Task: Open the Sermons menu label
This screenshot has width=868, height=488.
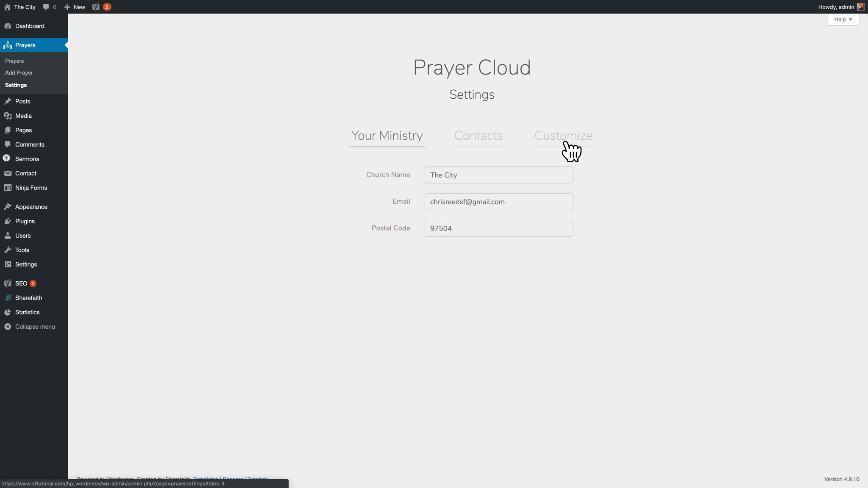Action: tap(27, 159)
